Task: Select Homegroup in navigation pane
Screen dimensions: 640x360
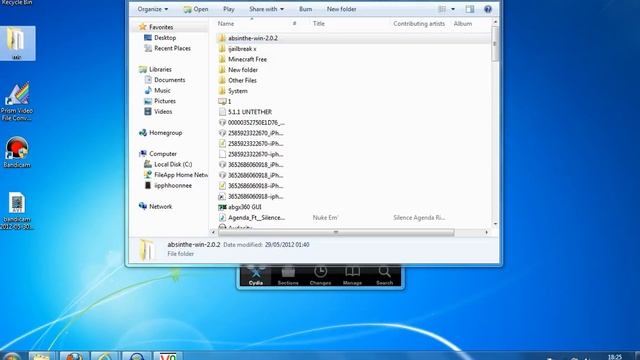Action: click(165, 133)
